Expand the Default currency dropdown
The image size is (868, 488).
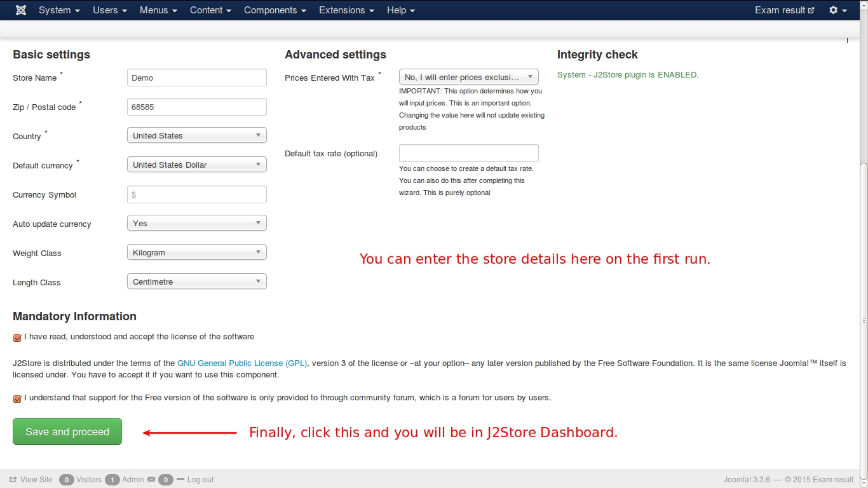[196, 165]
